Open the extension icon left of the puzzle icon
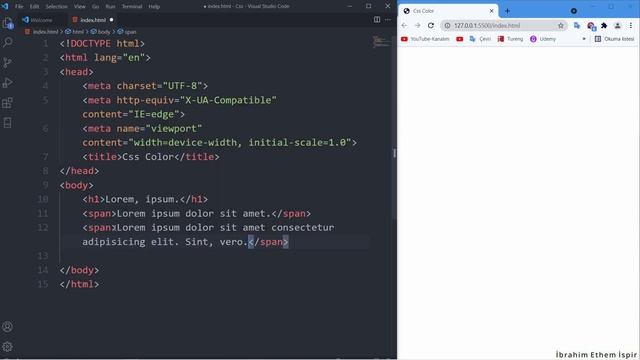640x360 pixels. [x=591, y=26]
